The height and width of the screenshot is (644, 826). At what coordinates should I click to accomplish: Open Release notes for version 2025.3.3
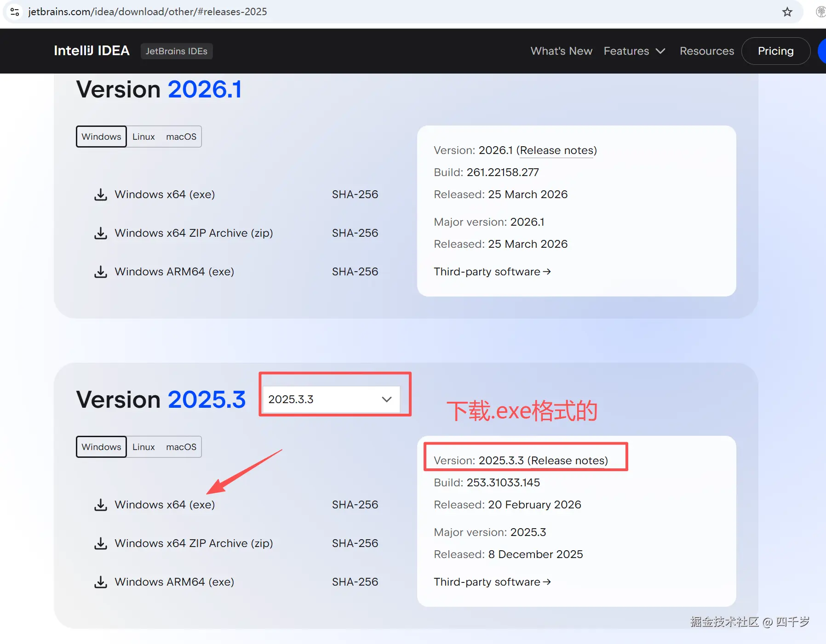(568, 461)
